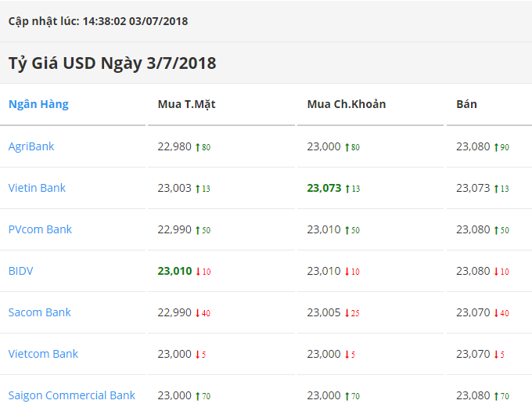532x411 pixels.
Task: Click BIDV's highlighted 23,010 cash rate
Action: pyautogui.click(x=174, y=271)
